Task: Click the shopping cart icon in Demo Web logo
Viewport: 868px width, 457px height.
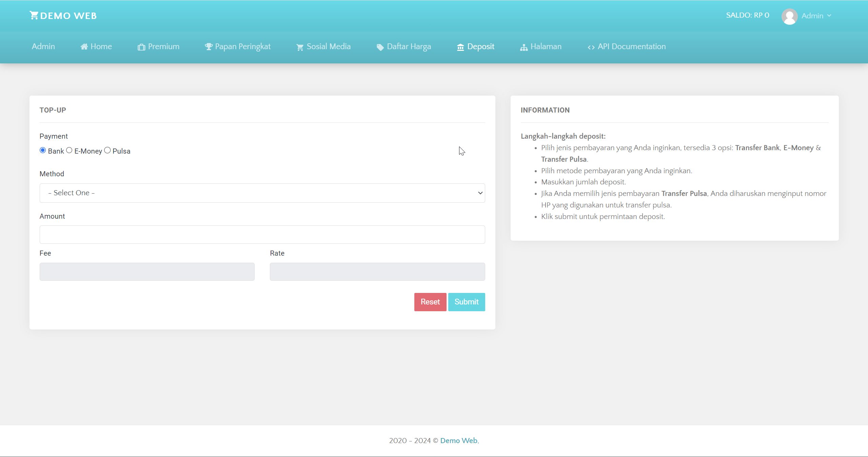Action: pos(34,15)
